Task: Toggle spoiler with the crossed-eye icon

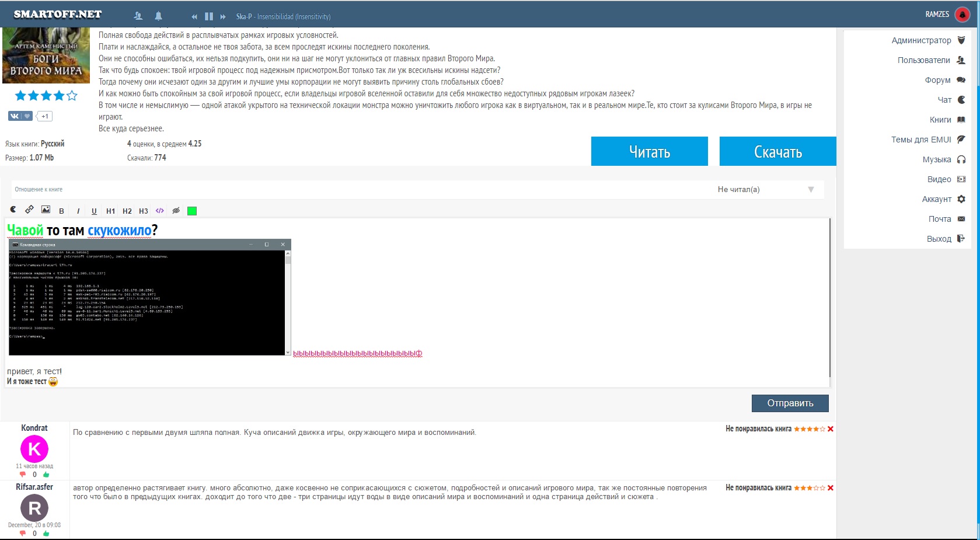Action: pos(176,210)
